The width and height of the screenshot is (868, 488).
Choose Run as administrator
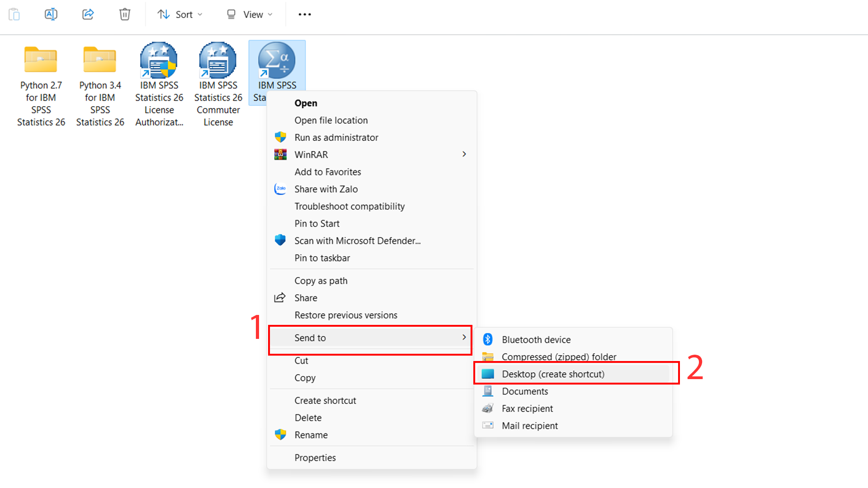pos(371,137)
